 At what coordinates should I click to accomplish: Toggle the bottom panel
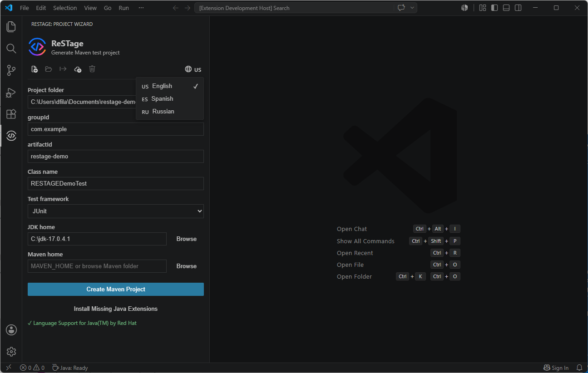pos(506,8)
